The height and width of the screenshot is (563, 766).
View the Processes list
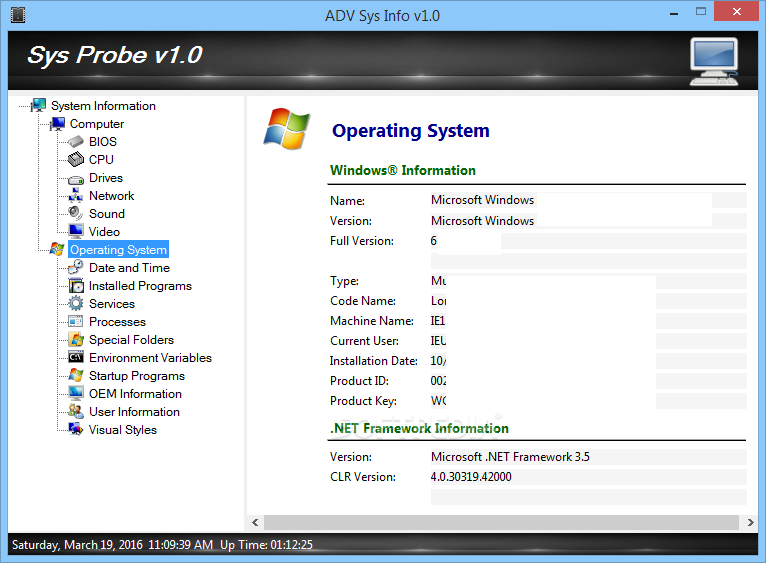click(x=117, y=322)
